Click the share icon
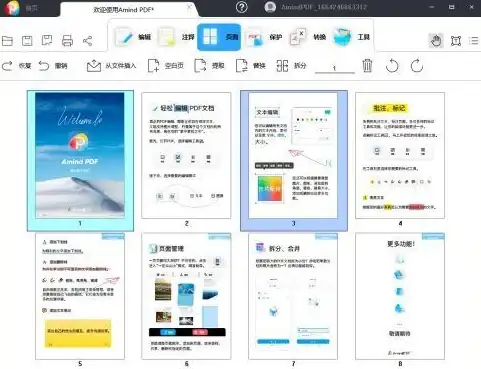Viewport: 481px width, 369px height. coord(88,41)
